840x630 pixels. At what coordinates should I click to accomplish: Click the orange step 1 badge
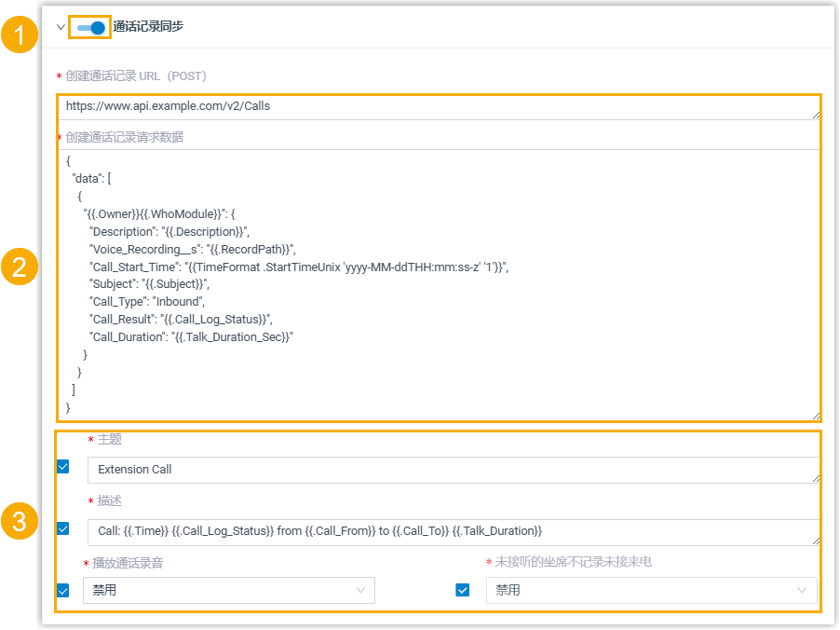point(19,35)
